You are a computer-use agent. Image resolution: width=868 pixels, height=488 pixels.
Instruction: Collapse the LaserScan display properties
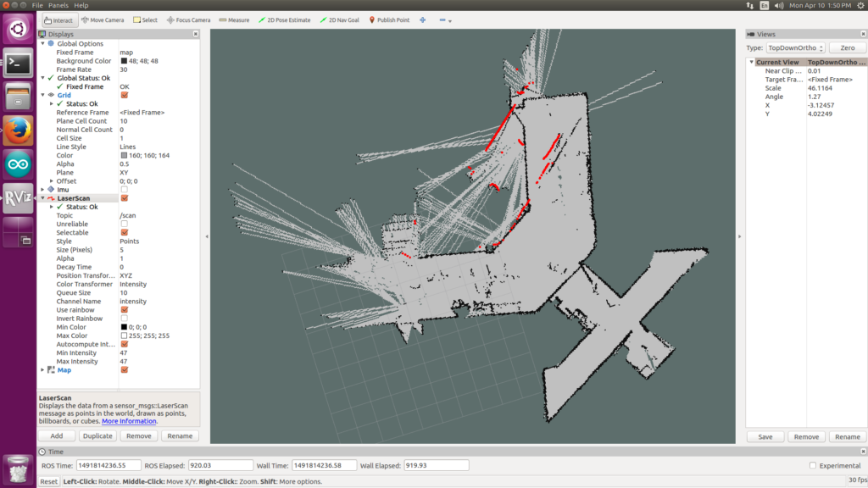[43, 198]
